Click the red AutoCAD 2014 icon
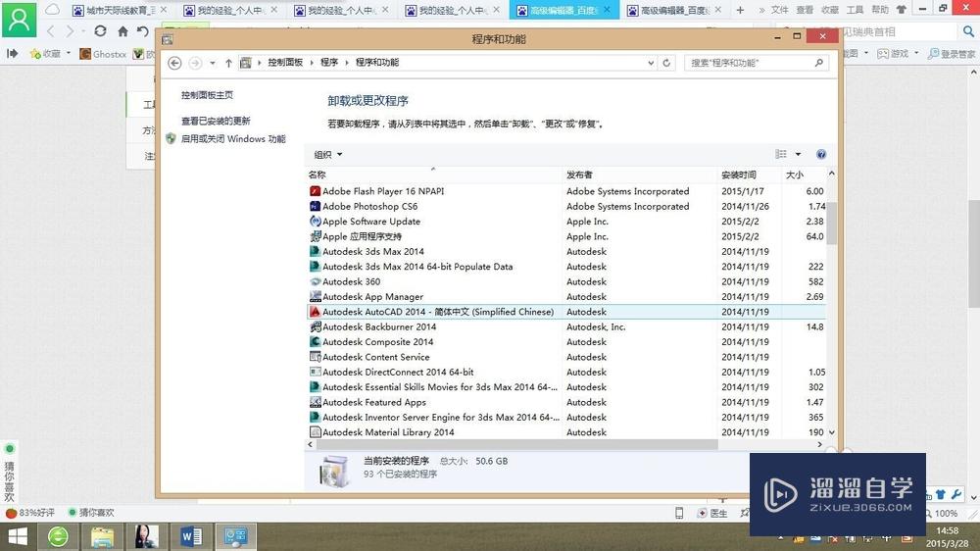 (x=315, y=312)
